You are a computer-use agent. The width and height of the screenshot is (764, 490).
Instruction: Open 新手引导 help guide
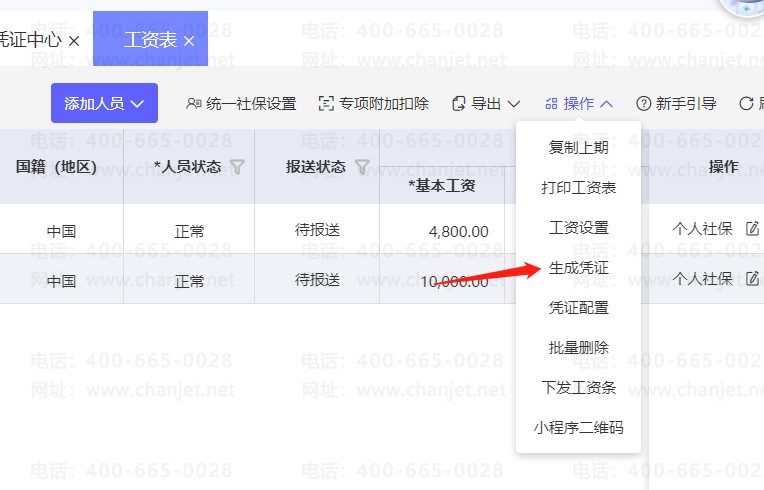pos(676,103)
